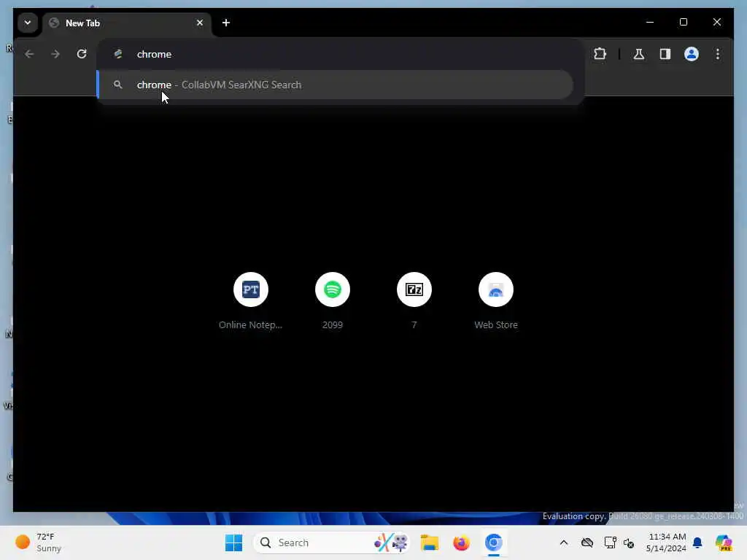
Task: Close the Chrome window
Action: click(x=716, y=22)
